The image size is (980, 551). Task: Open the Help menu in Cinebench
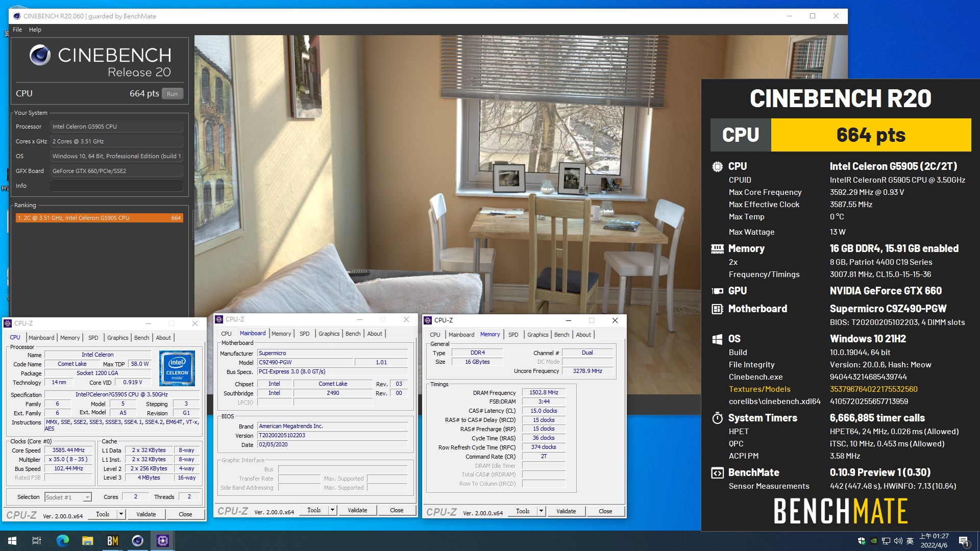coord(35,30)
